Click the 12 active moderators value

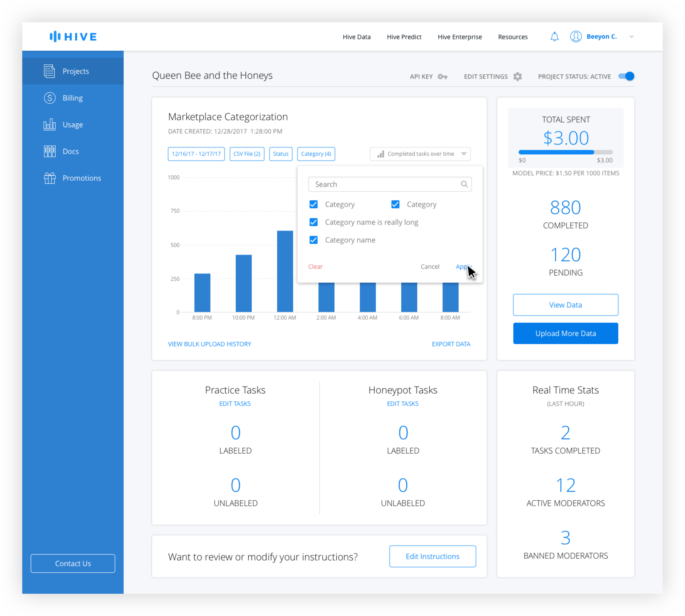point(565,485)
